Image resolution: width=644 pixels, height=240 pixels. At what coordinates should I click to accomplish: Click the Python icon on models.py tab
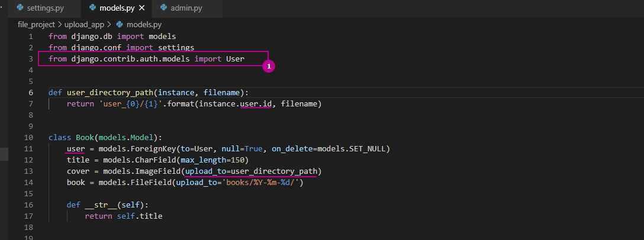(x=92, y=9)
